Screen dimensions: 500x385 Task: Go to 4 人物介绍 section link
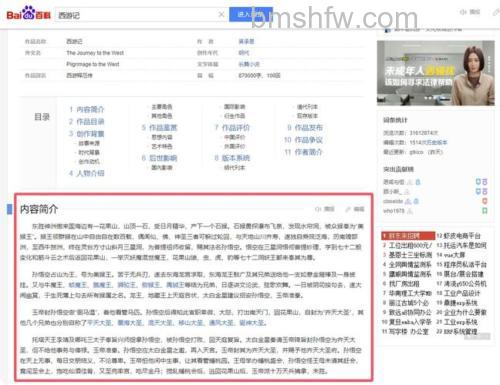click(x=87, y=173)
